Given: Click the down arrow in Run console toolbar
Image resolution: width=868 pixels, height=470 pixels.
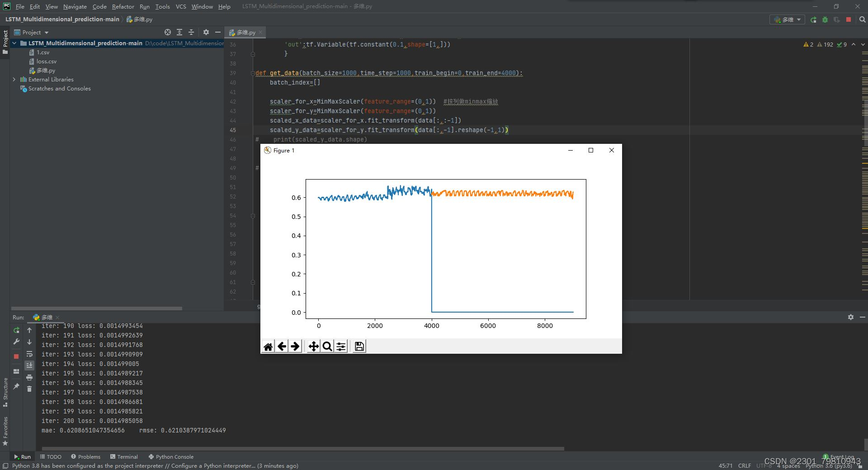Looking at the screenshot, I should (29, 342).
